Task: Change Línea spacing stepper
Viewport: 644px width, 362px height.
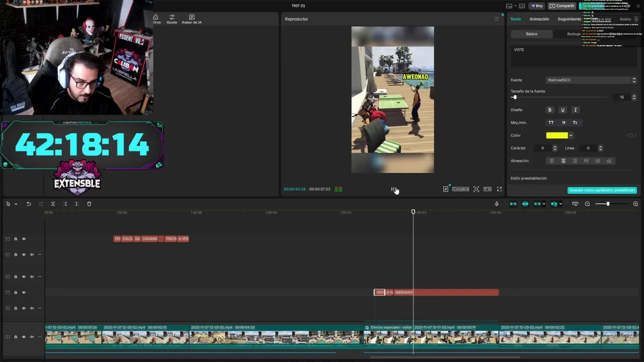Action: coord(600,148)
